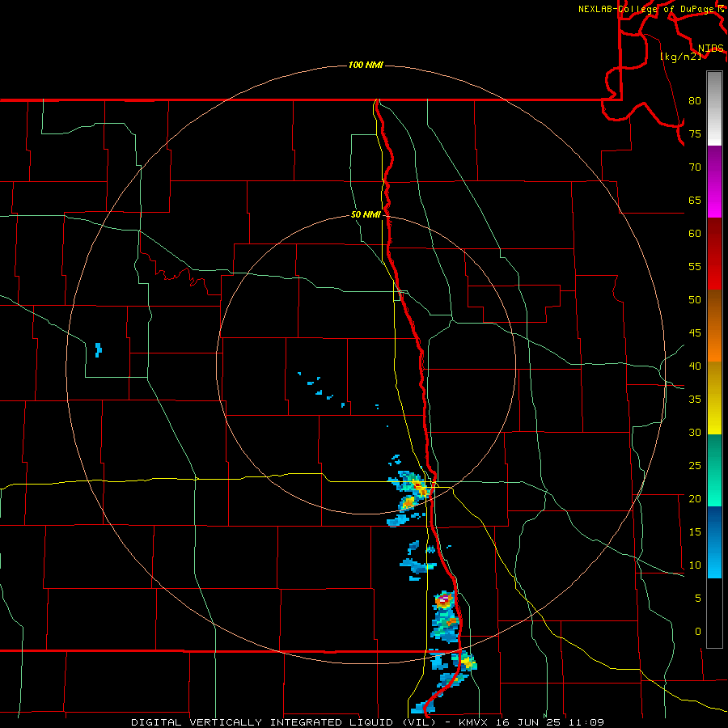The width and height of the screenshot is (728, 728).
Task: Pick the brown-orange segment of the color bar
Action: point(714,326)
